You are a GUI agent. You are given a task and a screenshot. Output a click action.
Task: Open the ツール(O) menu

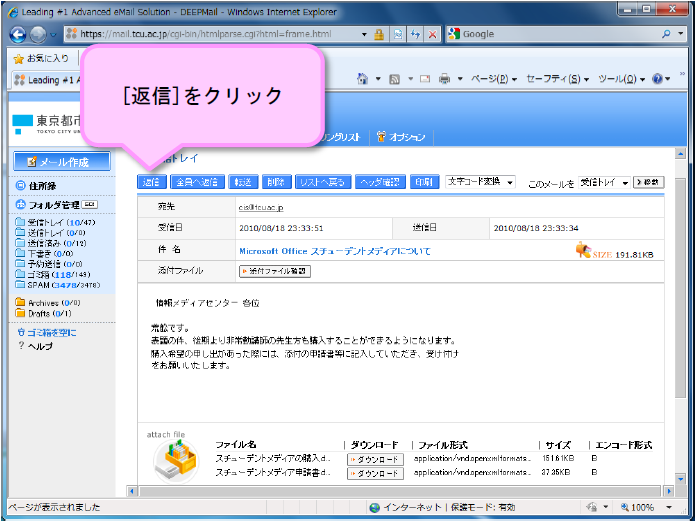click(x=621, y=79)
